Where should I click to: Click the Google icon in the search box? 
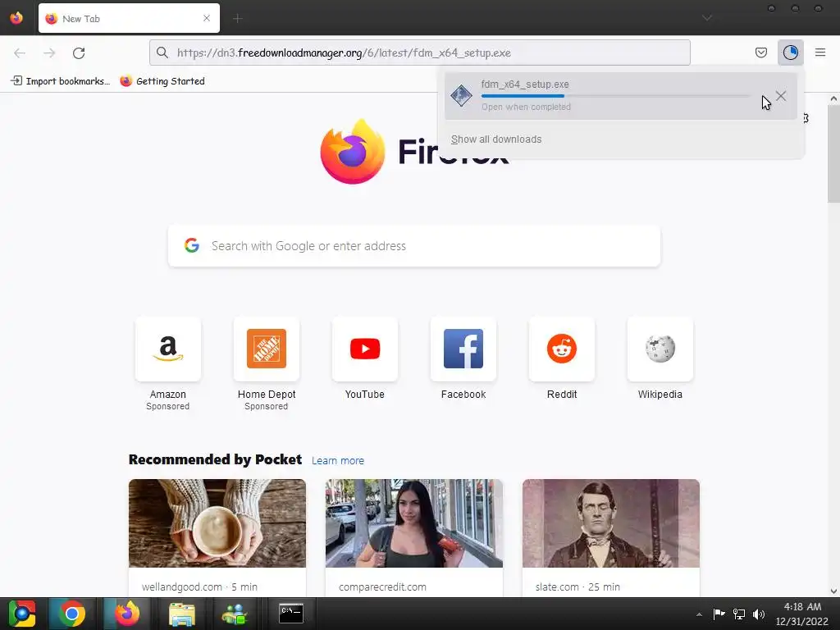(x=192, y=245)
